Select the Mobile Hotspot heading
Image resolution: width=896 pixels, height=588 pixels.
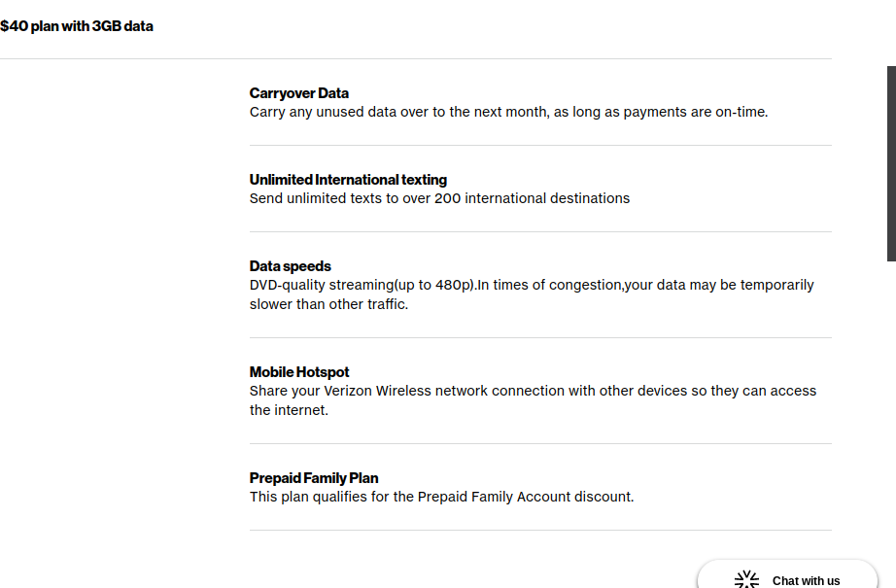tap(299, 372)
